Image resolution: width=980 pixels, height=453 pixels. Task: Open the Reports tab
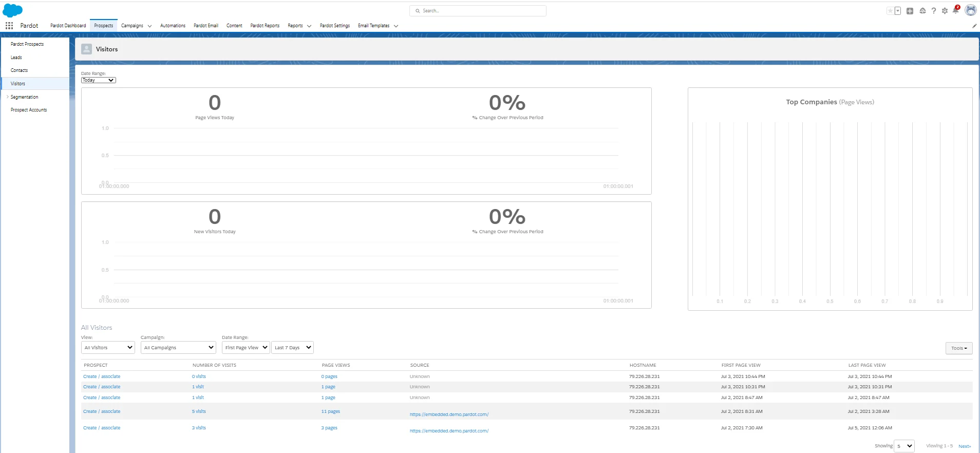point(295,26)
